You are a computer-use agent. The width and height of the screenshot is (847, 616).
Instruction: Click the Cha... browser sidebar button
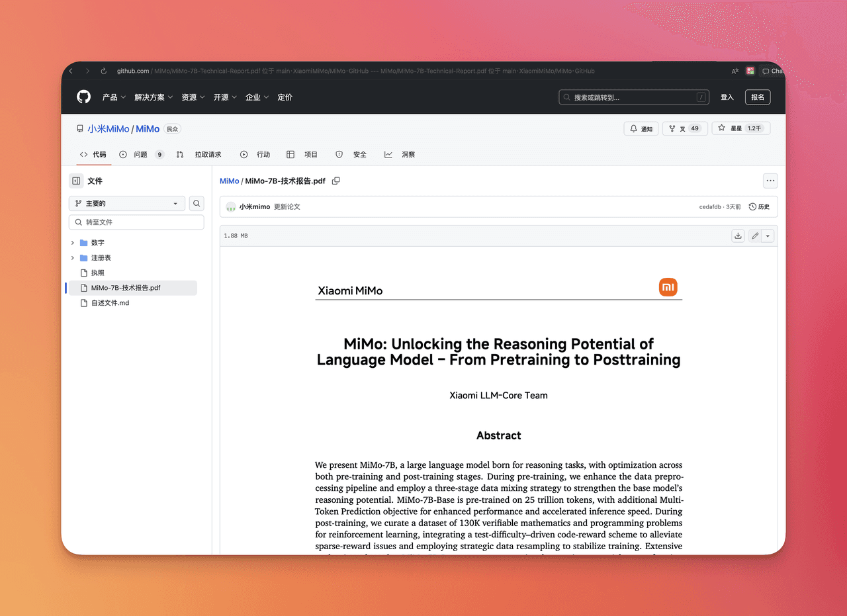point(772,71)
